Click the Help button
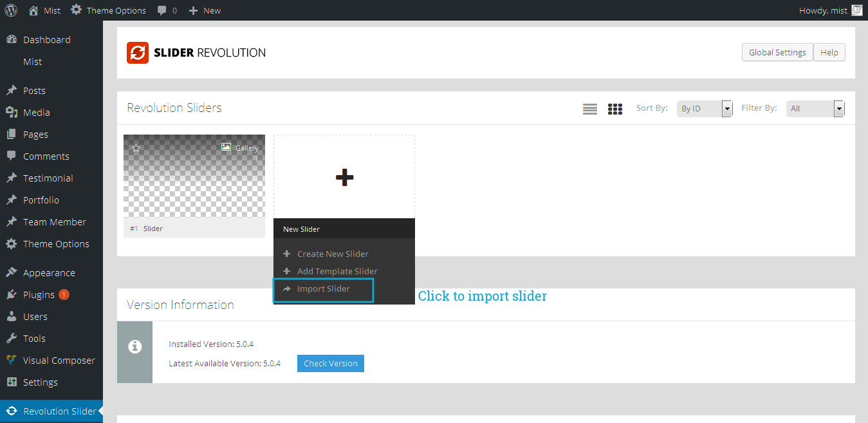The height and width of the screenshot is (423, 868). [829, 53]
